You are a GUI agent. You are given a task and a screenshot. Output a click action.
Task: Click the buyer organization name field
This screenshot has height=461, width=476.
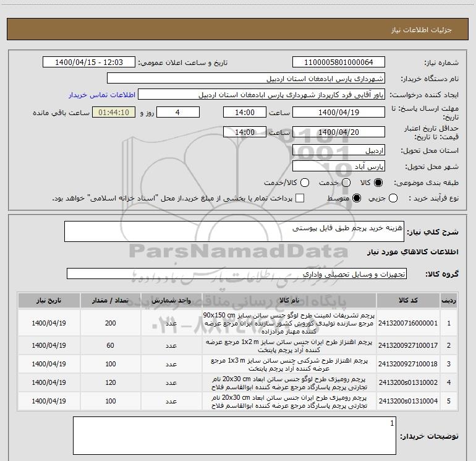tap(246, 79)
